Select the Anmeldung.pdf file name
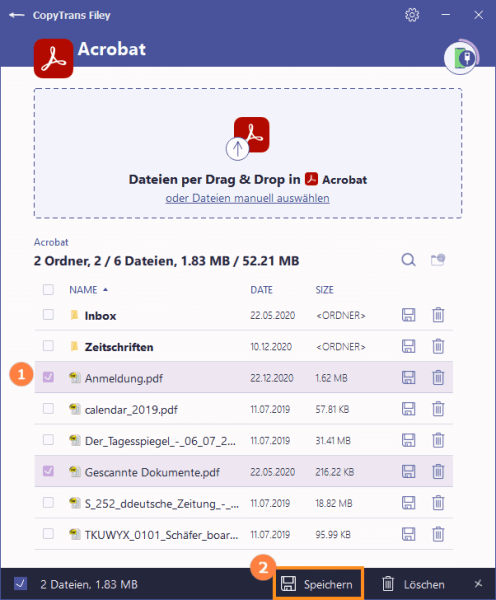Image resolution: width=496 pixels, height=600 pixels. point(124,378)
